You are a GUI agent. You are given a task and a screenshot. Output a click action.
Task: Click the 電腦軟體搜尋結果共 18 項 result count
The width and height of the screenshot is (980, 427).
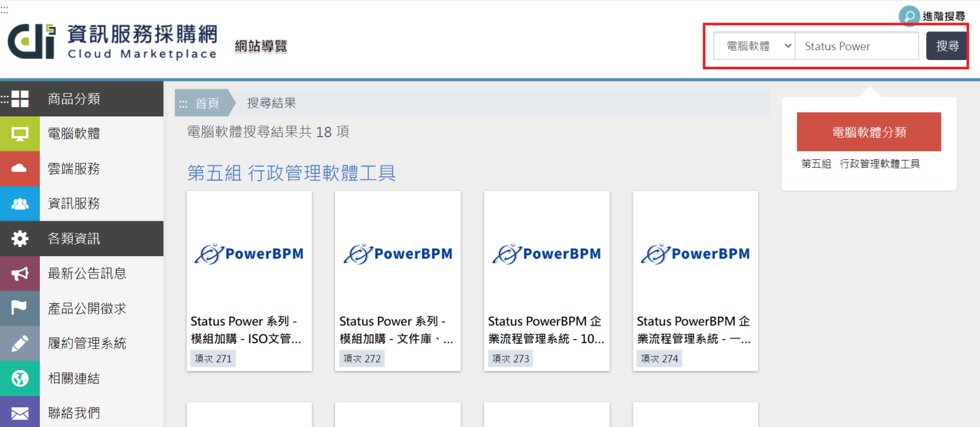268,132
